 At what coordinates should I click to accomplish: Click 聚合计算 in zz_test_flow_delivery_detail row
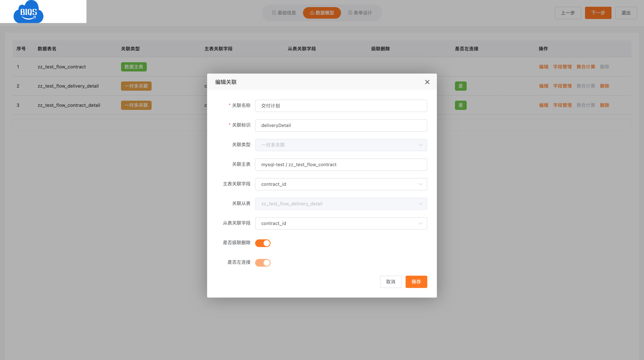586,86
